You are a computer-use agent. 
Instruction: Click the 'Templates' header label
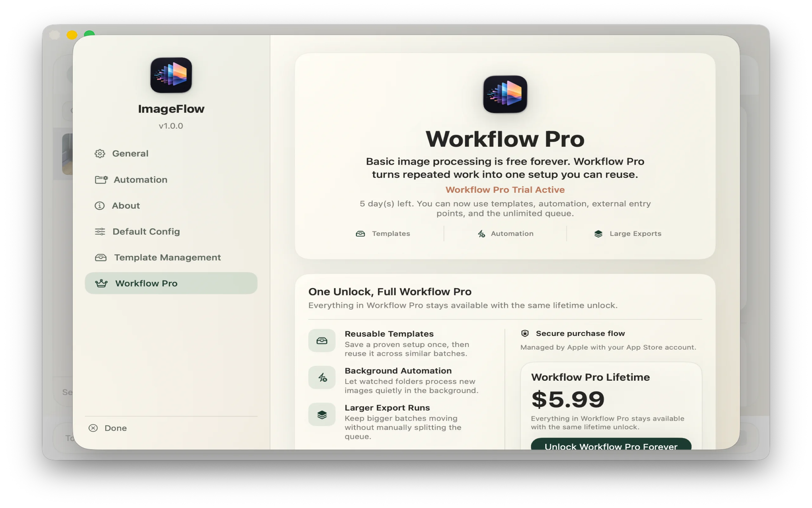[x=391, y=234]
